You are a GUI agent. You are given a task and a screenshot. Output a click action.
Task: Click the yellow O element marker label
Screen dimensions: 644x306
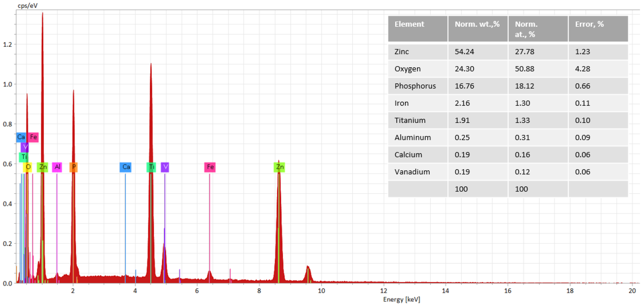tap(28, 167)
